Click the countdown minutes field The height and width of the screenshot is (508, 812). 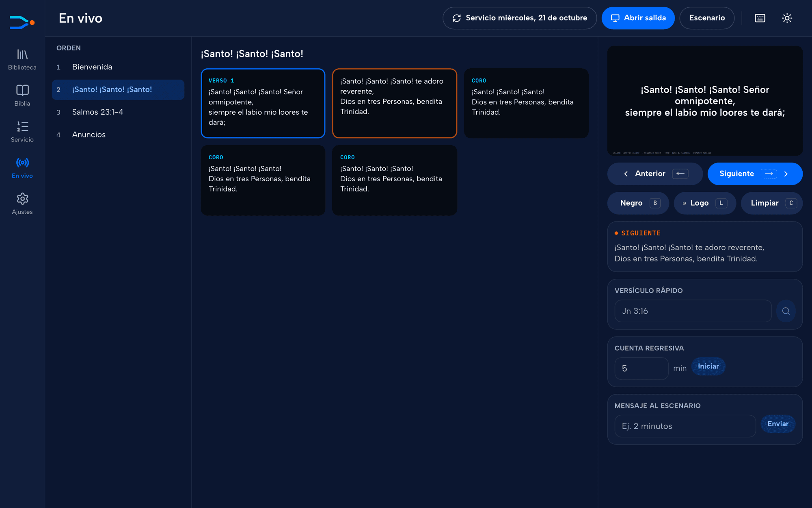pyautogui.click(x=641, y=369)
